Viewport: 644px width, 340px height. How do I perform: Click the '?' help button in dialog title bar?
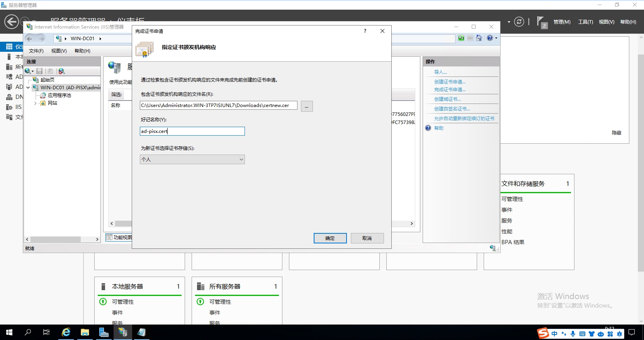coord(365,31)
